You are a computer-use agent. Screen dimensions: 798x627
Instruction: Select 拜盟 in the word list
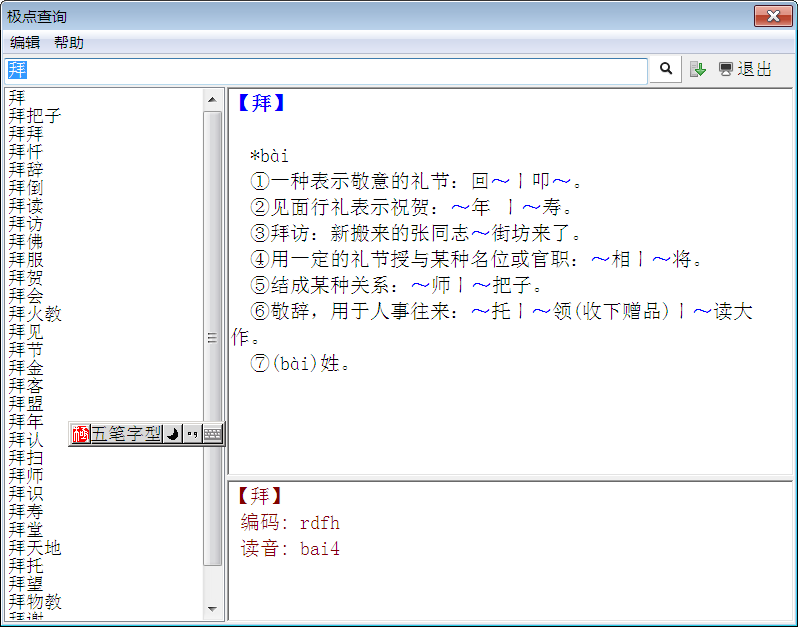tap(26, 404)
